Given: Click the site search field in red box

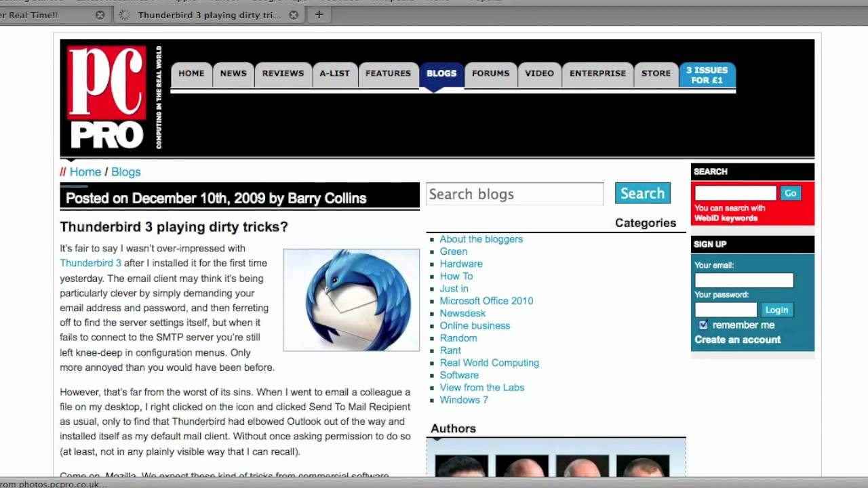Looking at the screenshot, I should click(735, 193).
